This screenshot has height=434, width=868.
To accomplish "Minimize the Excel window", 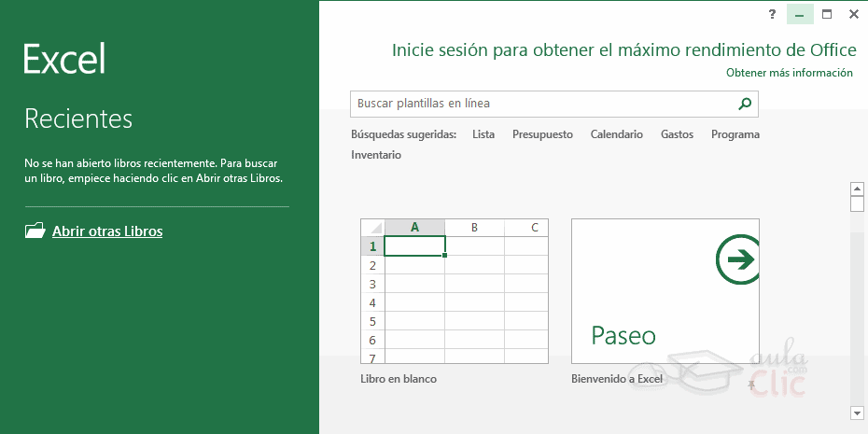I will [x=799, y=15].
